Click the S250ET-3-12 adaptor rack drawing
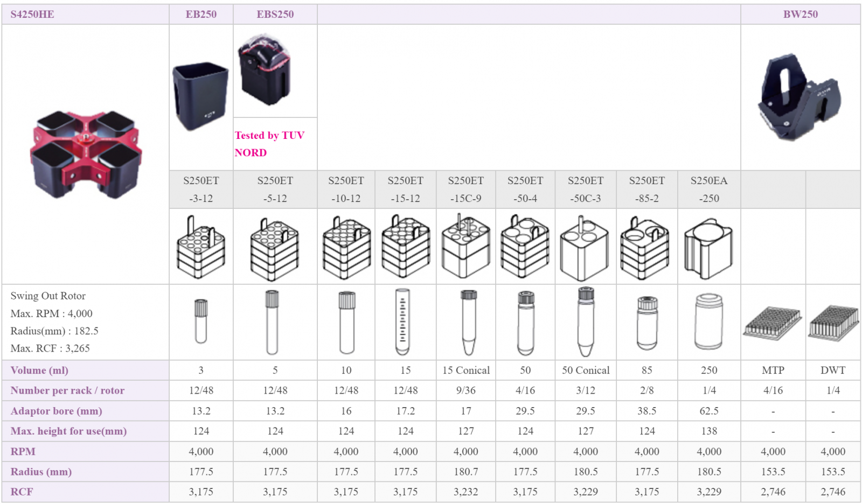This screenshot has height=504, width=862. (201, 247)
